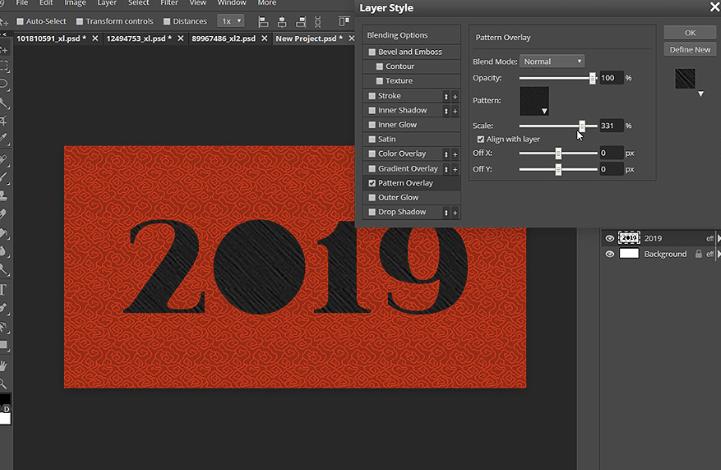721x470 pixels.
Task: Click the align horizontal centers icon
Action: 282,22
